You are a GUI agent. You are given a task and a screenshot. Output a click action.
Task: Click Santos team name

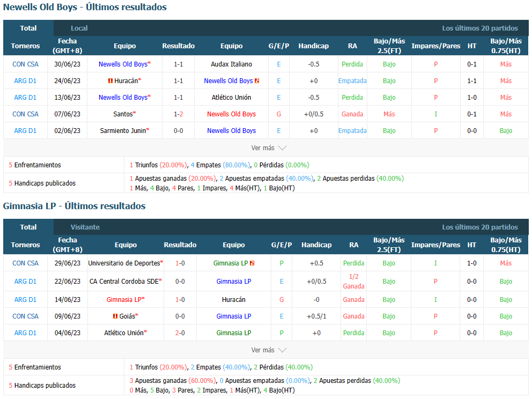tap(123, 114)
